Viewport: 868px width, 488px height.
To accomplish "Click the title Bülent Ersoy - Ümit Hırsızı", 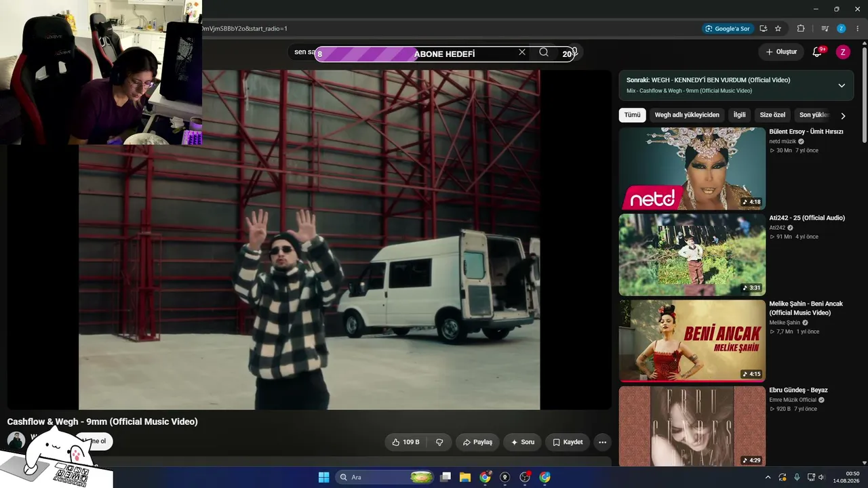I will 806,131.
